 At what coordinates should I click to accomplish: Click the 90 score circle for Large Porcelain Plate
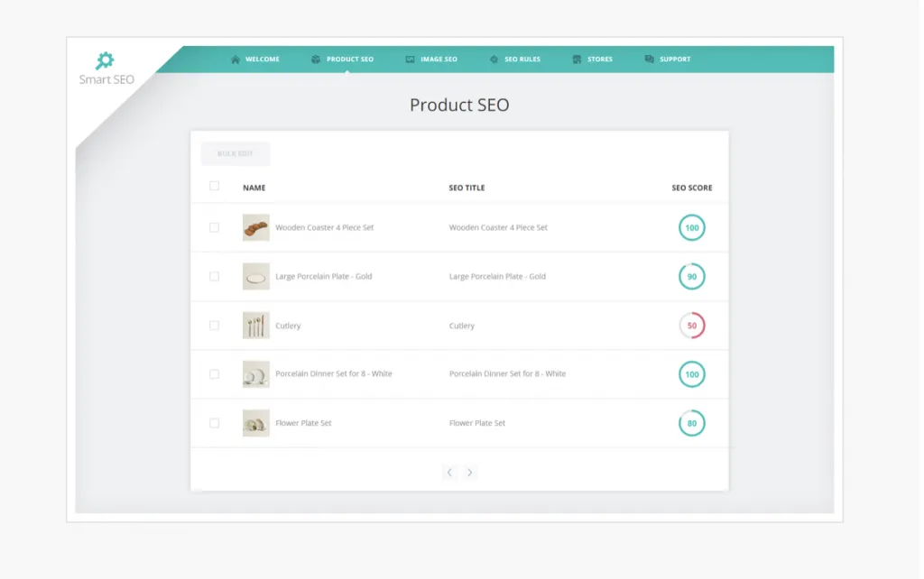click(692, 276)
